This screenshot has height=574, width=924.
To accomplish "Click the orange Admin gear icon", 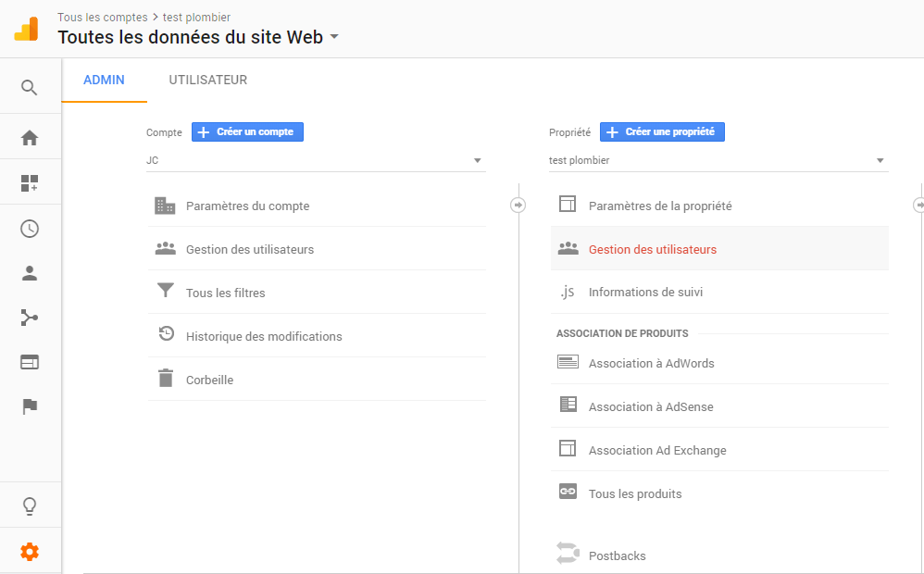I will [30, 552].
